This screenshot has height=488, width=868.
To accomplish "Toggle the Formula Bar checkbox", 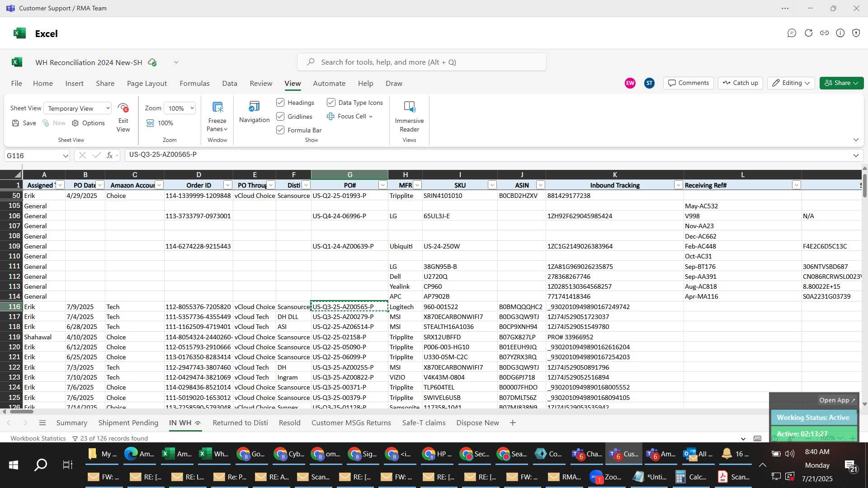I will point(280,130).
